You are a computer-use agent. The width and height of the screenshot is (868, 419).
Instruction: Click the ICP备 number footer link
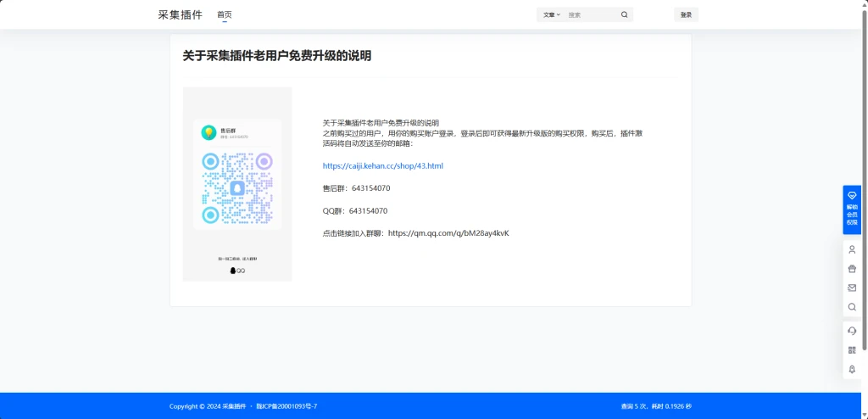[287, 406]
